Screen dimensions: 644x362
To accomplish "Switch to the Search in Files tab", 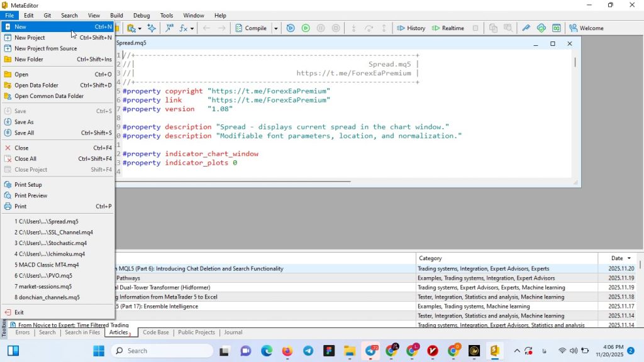I will [82, 332].
